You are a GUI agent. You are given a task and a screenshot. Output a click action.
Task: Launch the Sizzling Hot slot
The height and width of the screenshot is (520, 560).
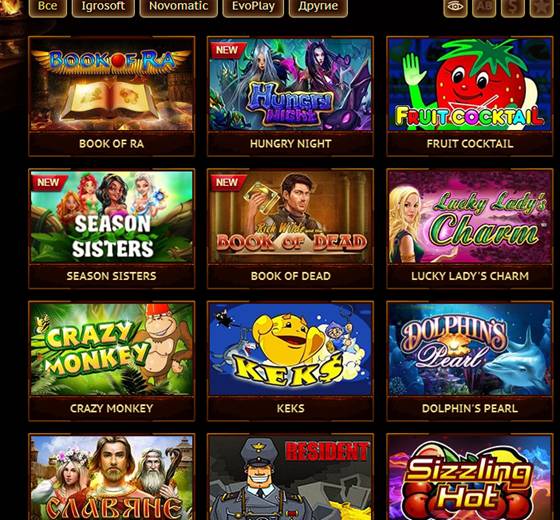(x=470, y=478)
